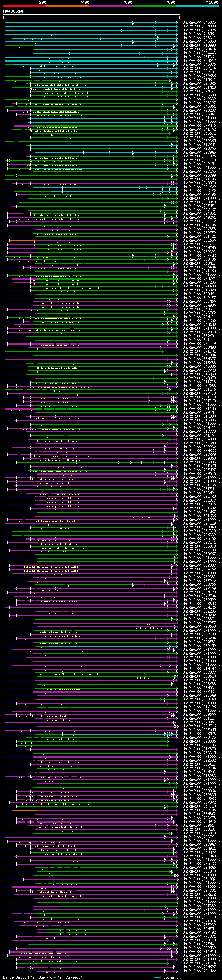Select the UniRef100_P13993 label

199,45
